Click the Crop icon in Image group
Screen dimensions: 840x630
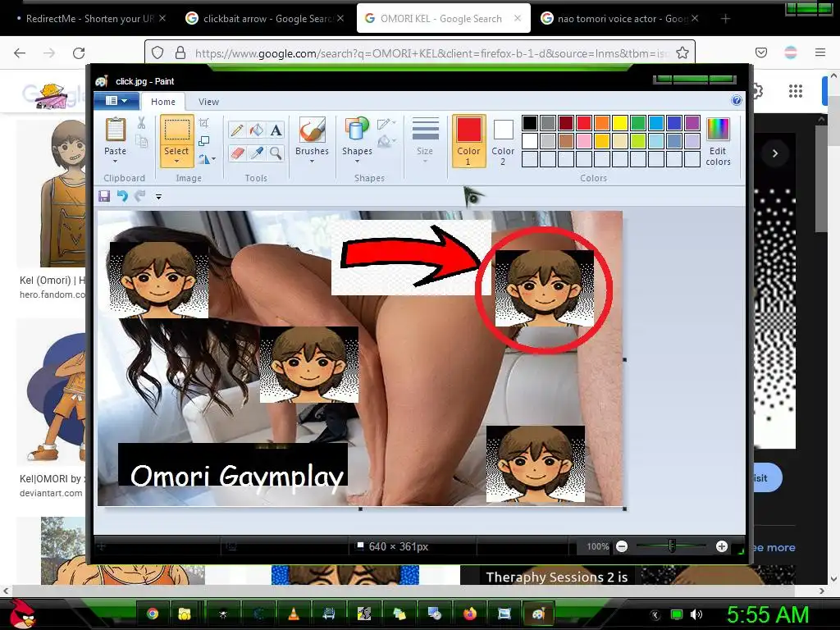click(204, 123)
